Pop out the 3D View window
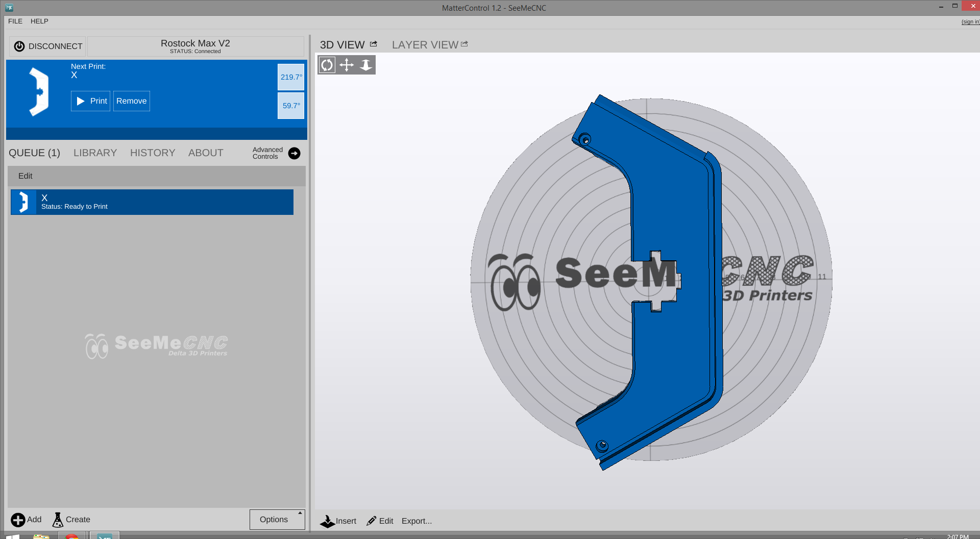Viewport: 980px width, 539px height. coord(374,44)
